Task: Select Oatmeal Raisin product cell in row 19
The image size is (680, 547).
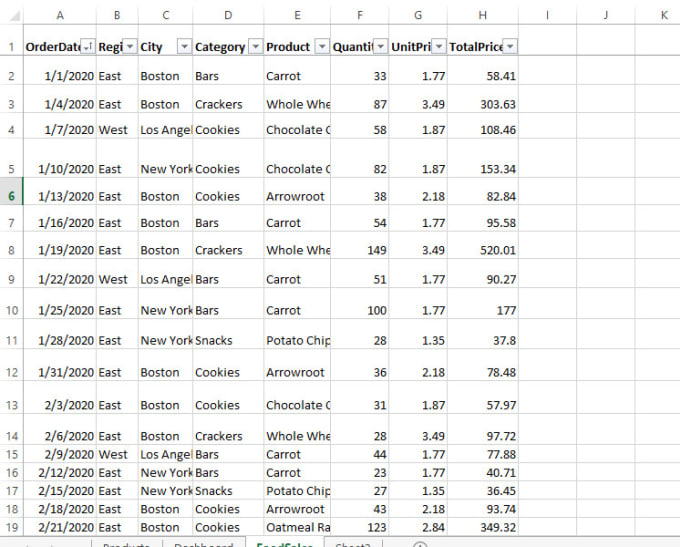Action: click(297, 527)
